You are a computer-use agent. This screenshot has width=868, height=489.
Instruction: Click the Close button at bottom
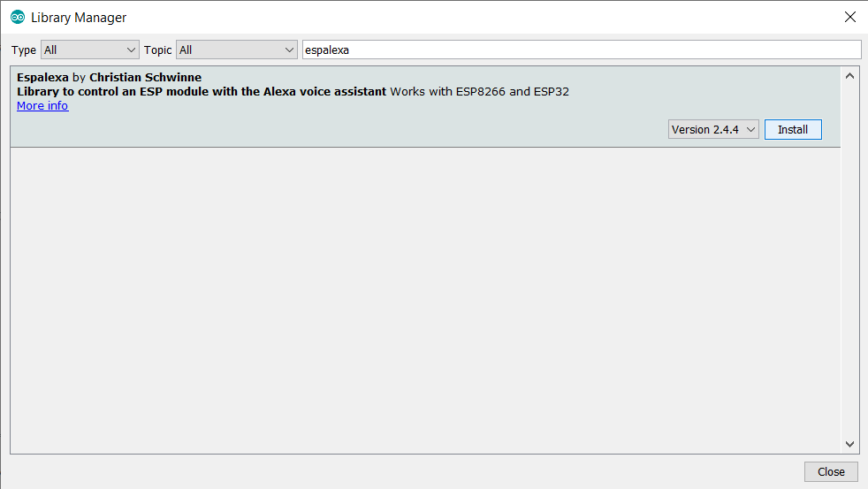point(831,472)
